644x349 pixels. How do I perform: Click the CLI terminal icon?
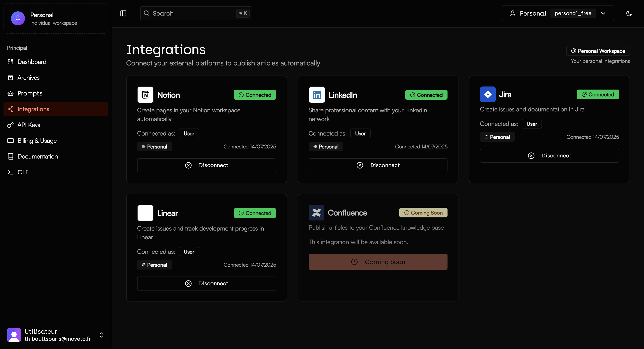point(11,172)
